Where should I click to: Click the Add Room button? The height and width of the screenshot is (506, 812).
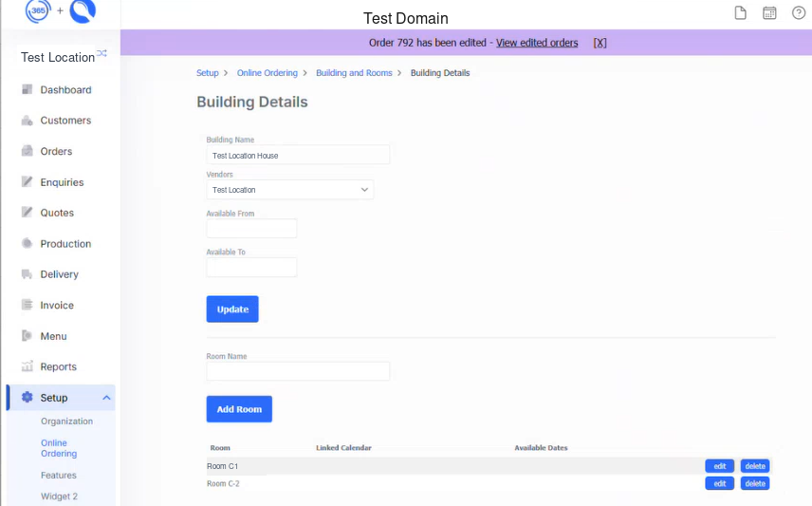(239, 409)
